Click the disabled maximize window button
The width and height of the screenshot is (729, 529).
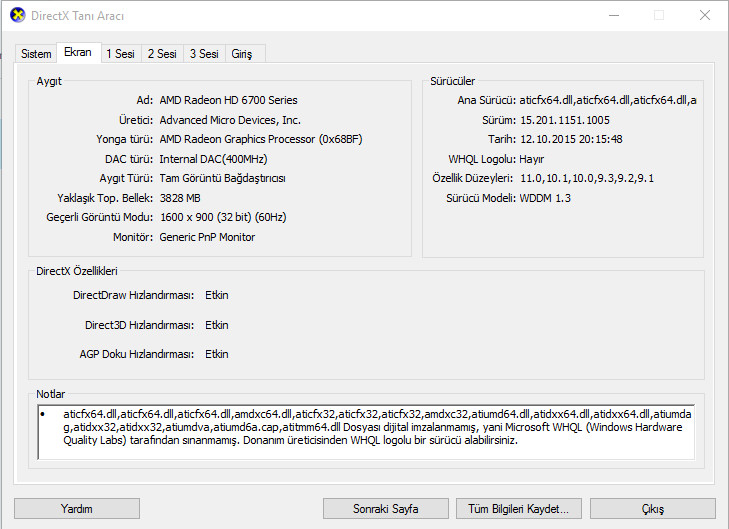(659, 15)
